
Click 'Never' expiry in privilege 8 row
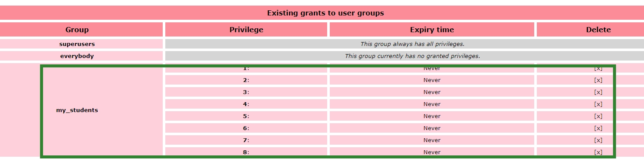coord(432,152)
